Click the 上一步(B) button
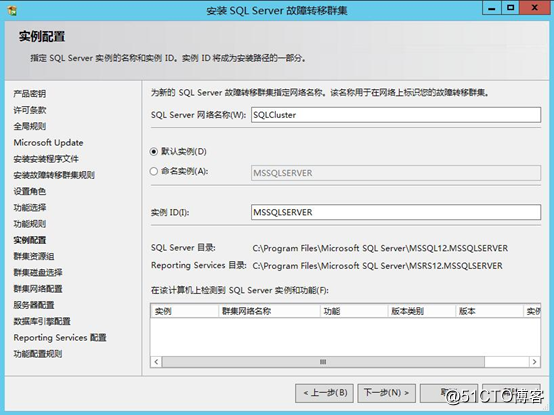 pyautogui.click(x=324, y=393)
